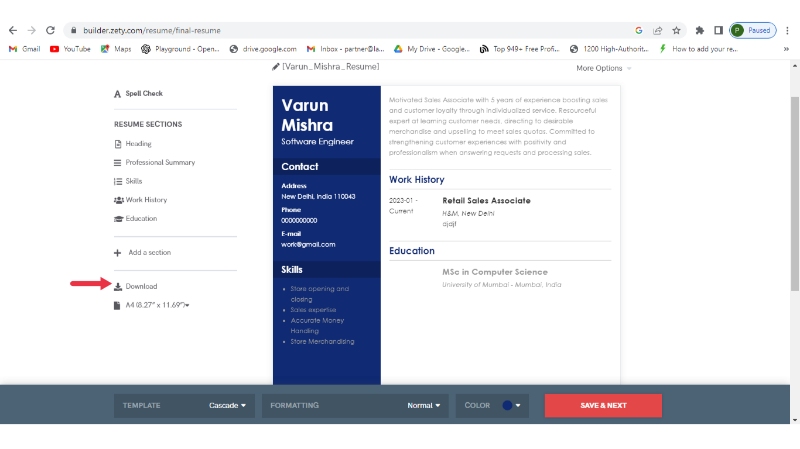This screenshot has width=800, height=449.
Task: Expand More Options menu
Action: pyautogui.click(x=603, y=68)
